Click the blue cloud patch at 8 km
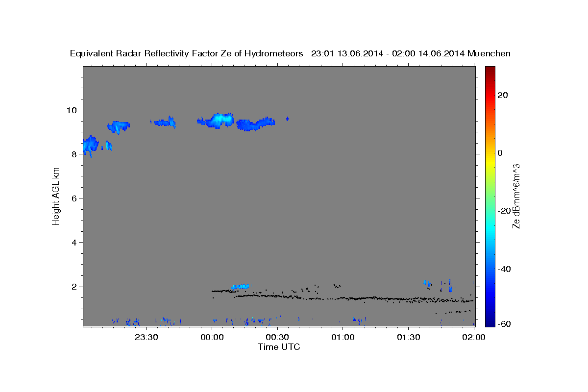Image resolution: width=588 pixels, height=392 pixels. [x=91, y=146]
